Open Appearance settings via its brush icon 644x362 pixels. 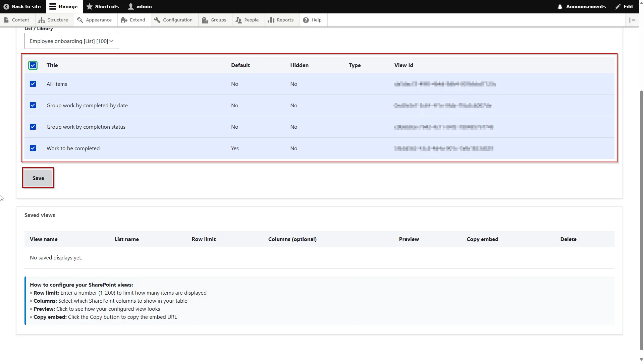point(80,20)
